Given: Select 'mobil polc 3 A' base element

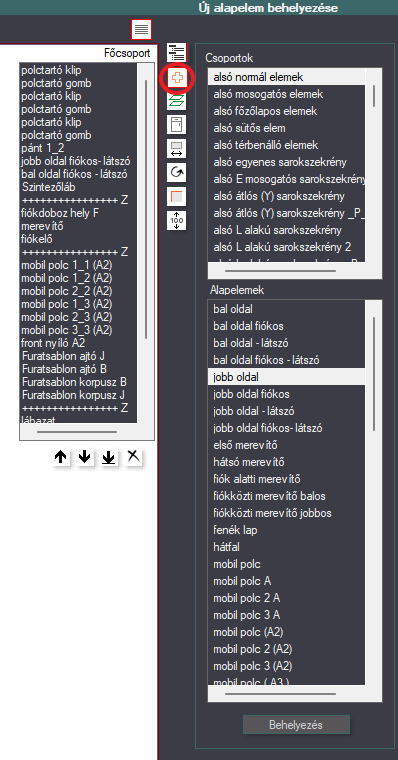Looking at the screenshot, I should [x=287, y=615].
